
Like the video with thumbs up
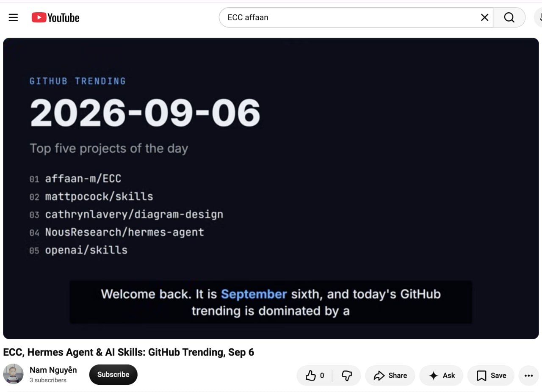tap(315, 375)
